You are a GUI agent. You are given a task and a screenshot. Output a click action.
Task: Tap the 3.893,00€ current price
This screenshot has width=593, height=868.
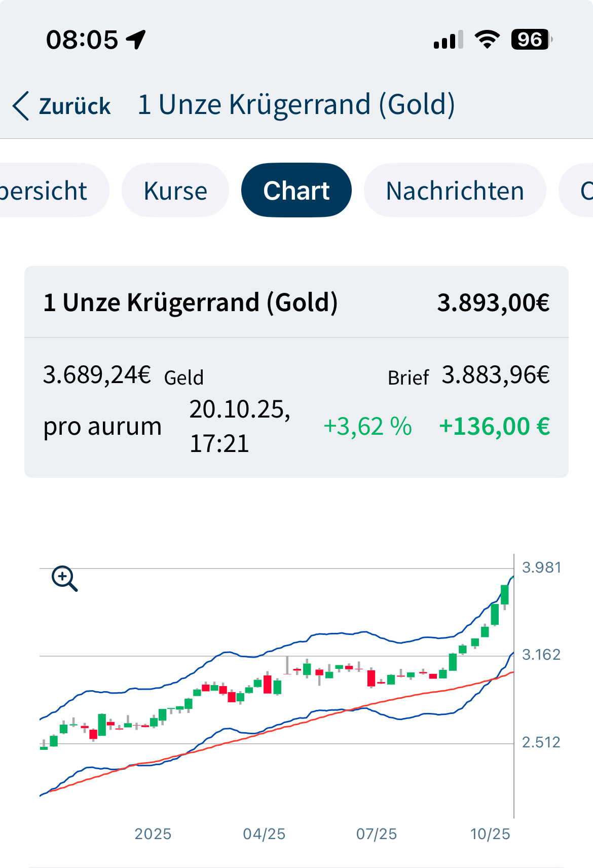click(493, 303)
